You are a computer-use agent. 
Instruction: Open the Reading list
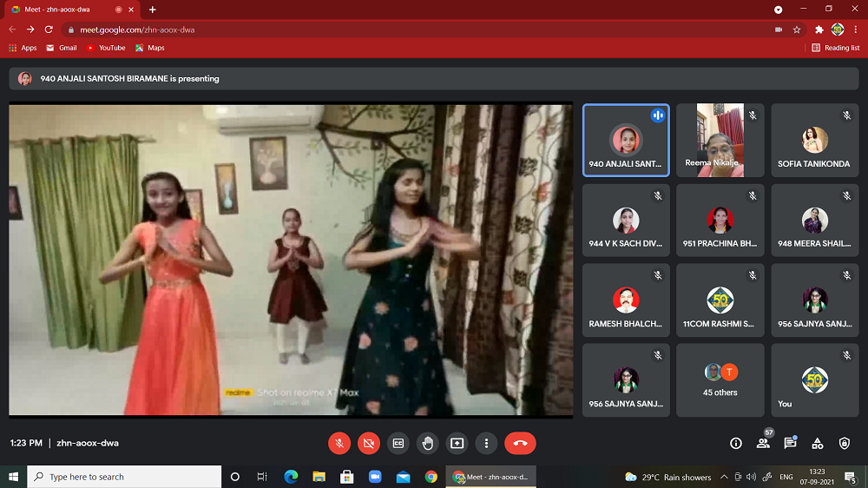coord(836,48)
